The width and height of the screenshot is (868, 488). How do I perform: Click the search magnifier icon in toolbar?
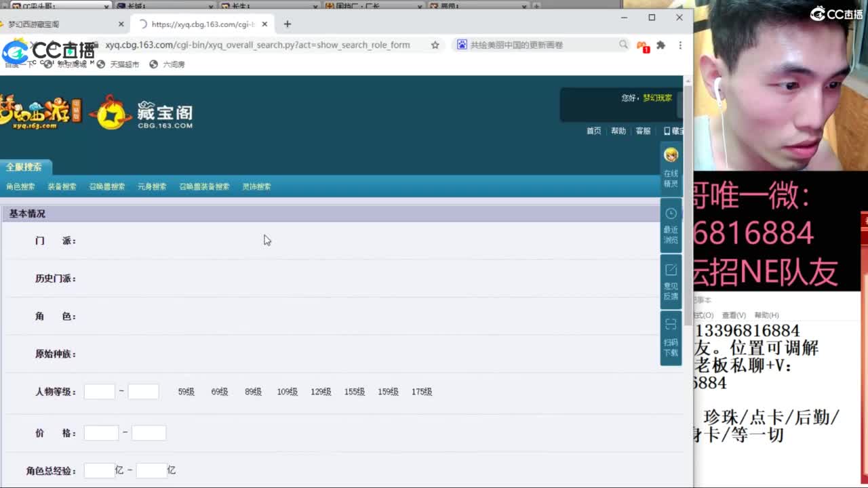pyautogui.click(x=623, y=45)
